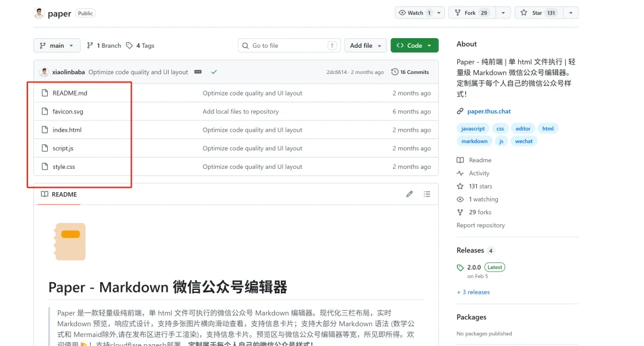Click Report repository link

pos(481,225)
